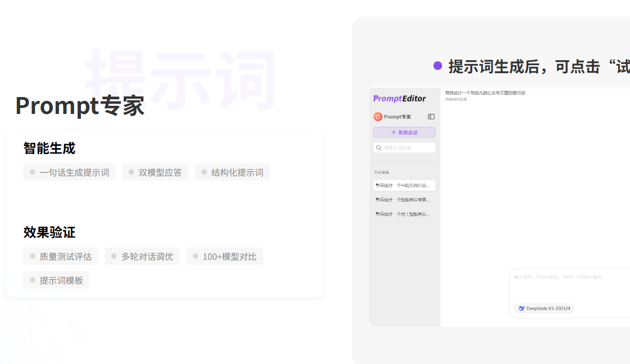
Task: Click the search magnifier icon
Action: click(379, 148)
